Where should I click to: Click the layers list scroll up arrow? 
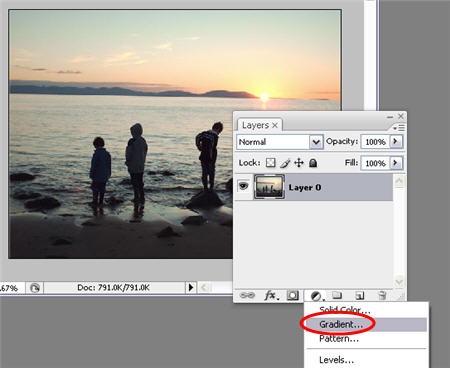coord(399,181)
